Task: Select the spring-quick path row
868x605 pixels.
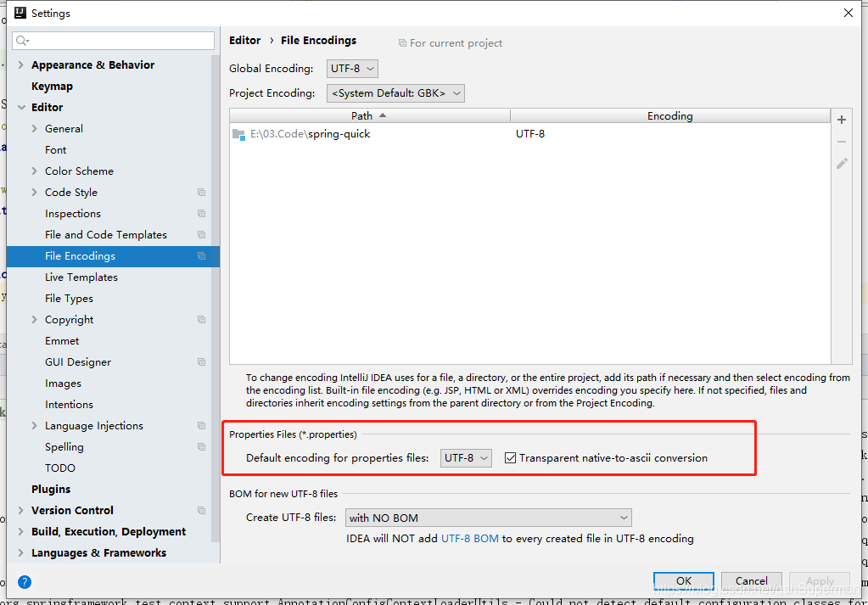Action: (x=529, y=134)
